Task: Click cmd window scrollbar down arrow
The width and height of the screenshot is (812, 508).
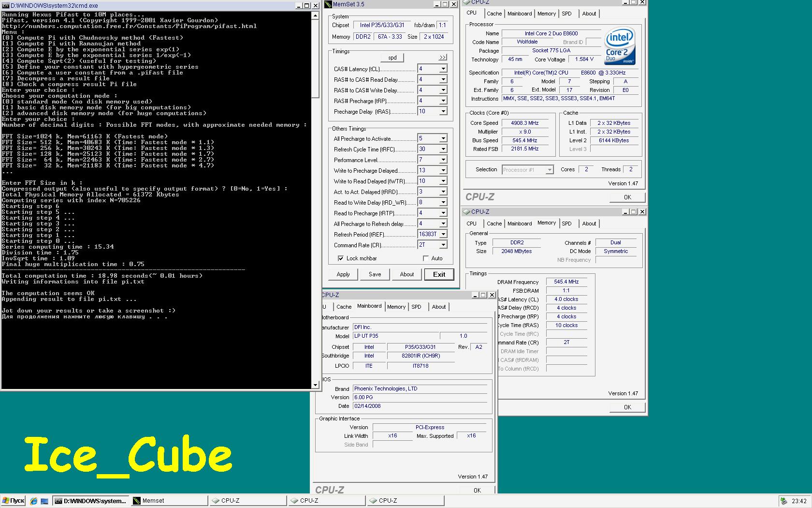Action: pyautogui.click(x=316, y=385)
